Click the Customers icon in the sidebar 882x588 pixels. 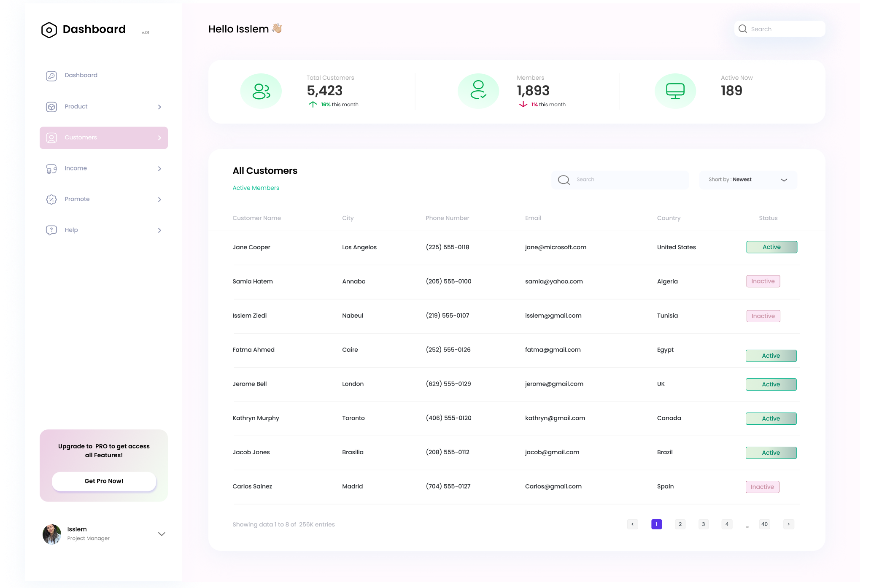pos(51,138)
